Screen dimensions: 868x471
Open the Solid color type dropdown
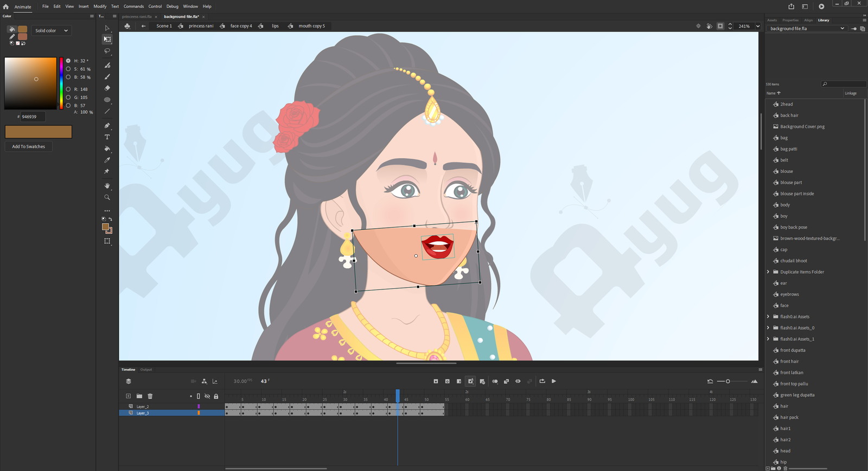point(52,31)
